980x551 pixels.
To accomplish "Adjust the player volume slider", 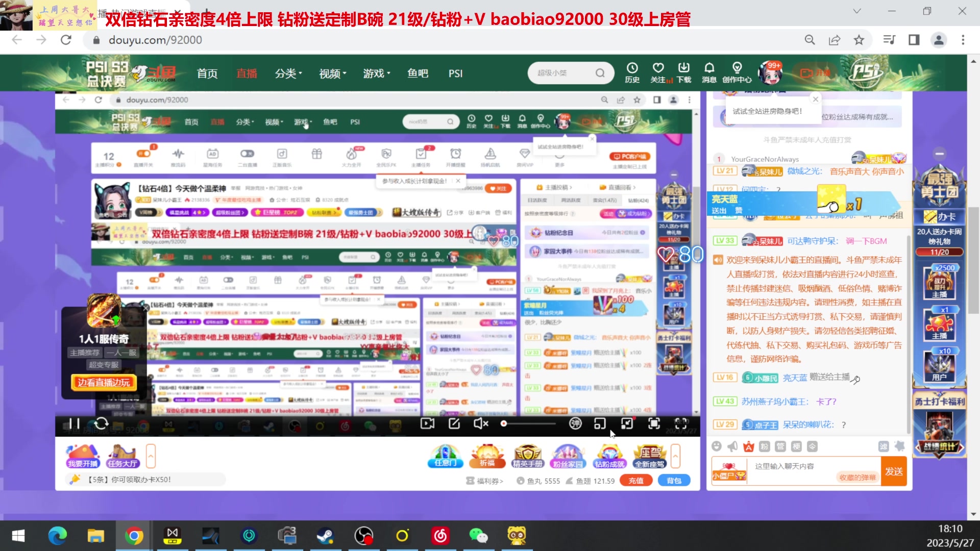I will pos(528,423).
